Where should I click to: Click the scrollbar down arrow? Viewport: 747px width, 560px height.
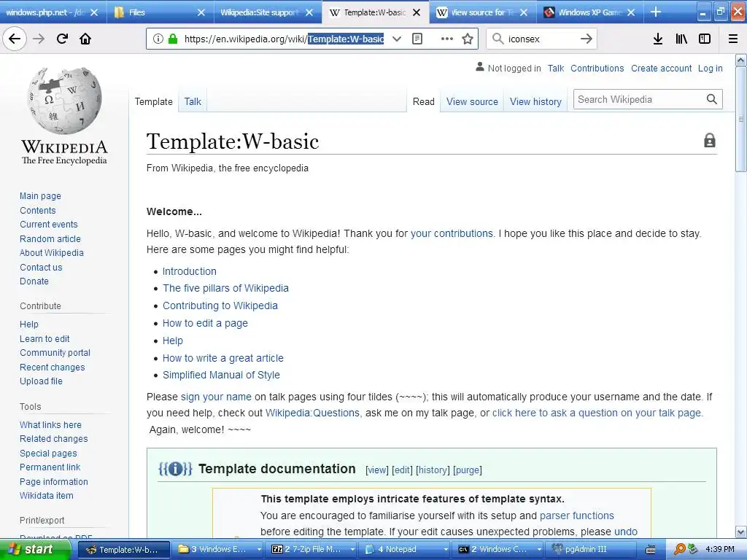click(x=740, y=532)
